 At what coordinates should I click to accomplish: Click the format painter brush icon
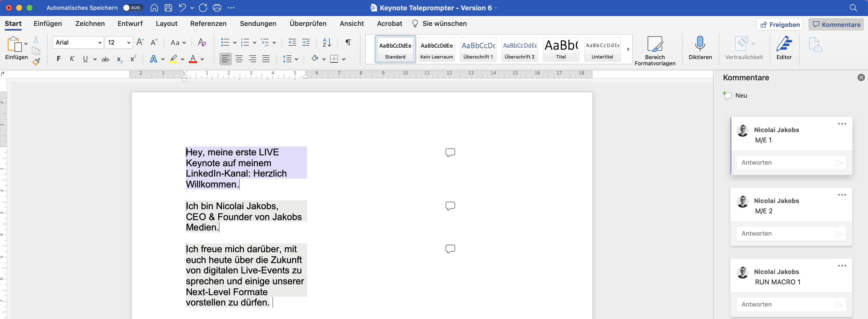point(37,62)
